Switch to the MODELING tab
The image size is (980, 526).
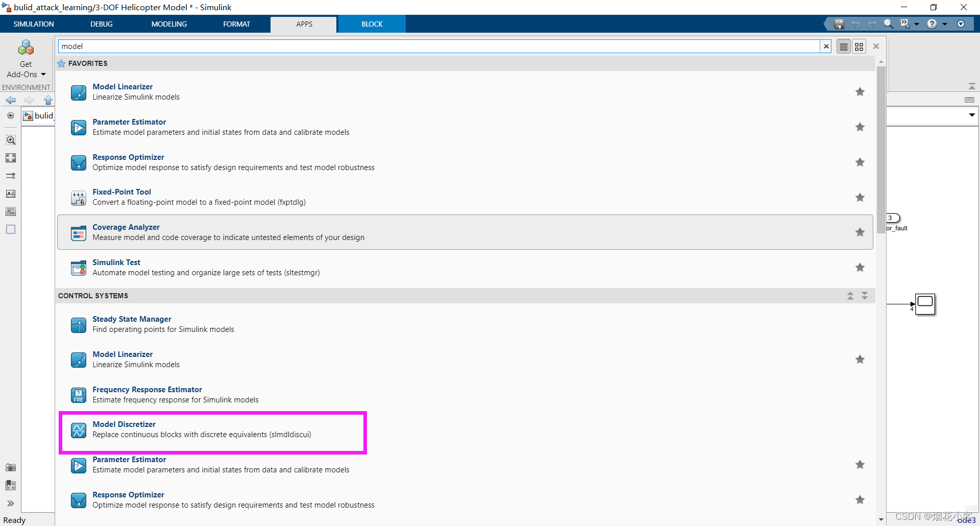[169, 24]
